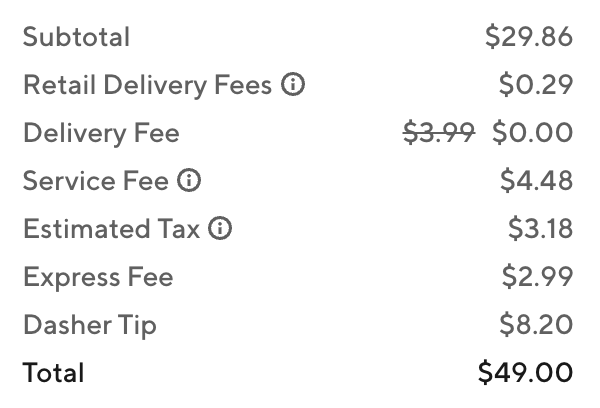Select the $2.99 express fee amount
The width and height of the screenshot is (600, 408).
537,276
